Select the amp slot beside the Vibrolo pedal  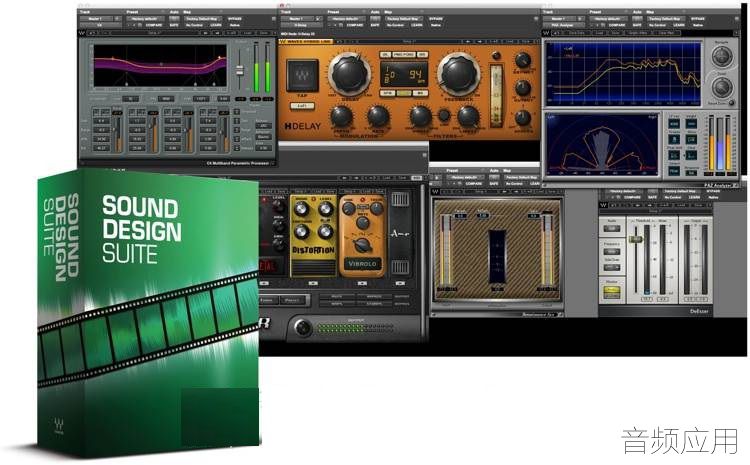(x=400, y=233)
